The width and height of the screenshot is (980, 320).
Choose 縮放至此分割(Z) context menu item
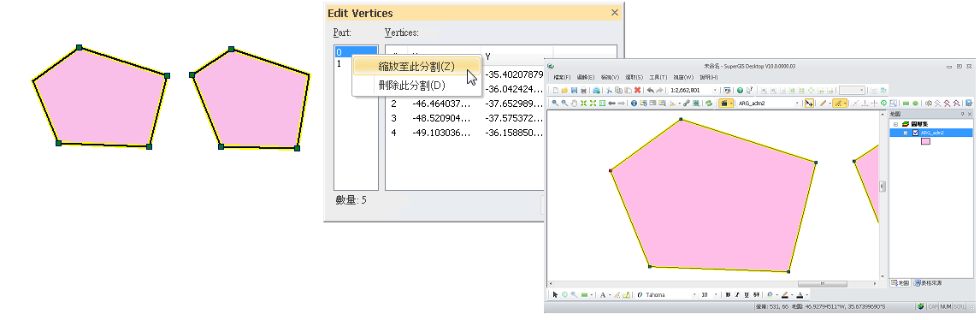[x=416, y=66]
